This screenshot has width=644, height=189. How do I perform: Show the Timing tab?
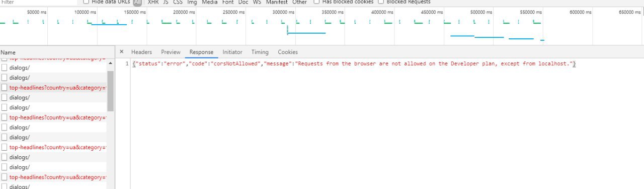click(260, 52)
